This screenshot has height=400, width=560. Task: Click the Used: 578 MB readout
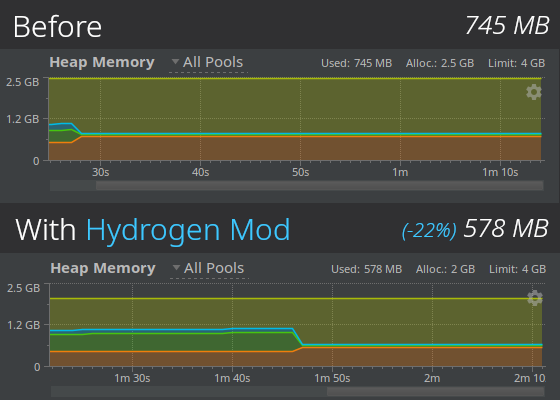(366, 269)
